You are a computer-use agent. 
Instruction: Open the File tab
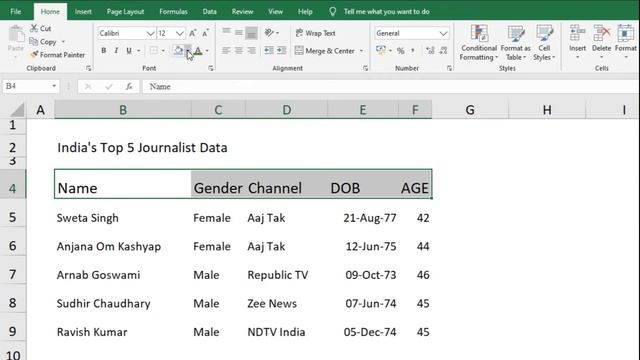[x=16, y=11]
